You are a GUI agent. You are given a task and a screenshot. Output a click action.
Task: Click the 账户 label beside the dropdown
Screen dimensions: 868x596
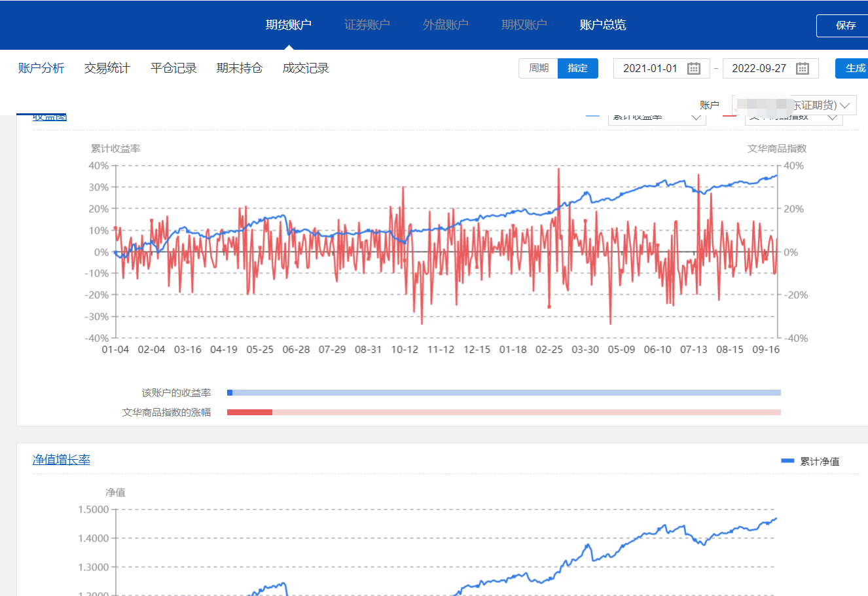710,105
